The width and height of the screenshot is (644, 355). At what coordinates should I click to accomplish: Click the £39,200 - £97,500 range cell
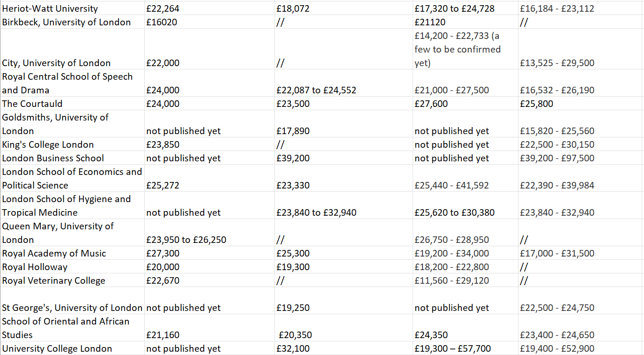pyautogui.click(x=557, y=158)
